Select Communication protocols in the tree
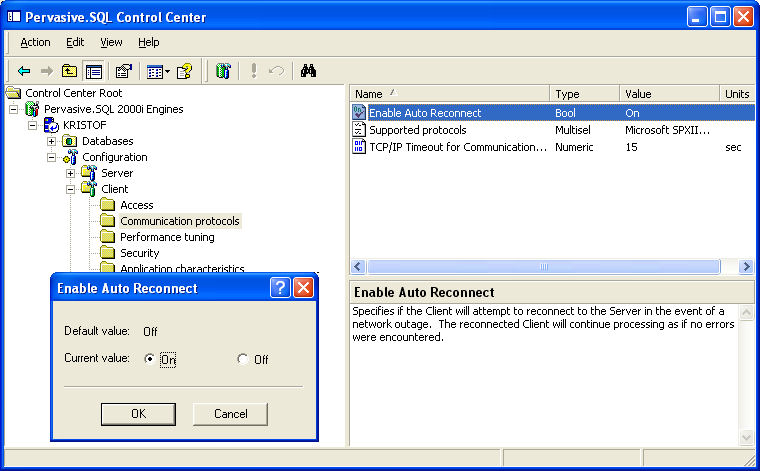This screenshot has width=760, height=471. tap(180, 221)
